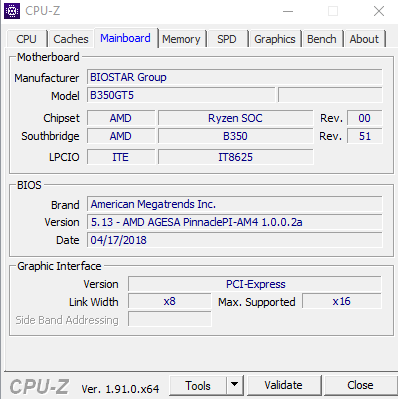Select the BIOS version text field

coord(235,222)
